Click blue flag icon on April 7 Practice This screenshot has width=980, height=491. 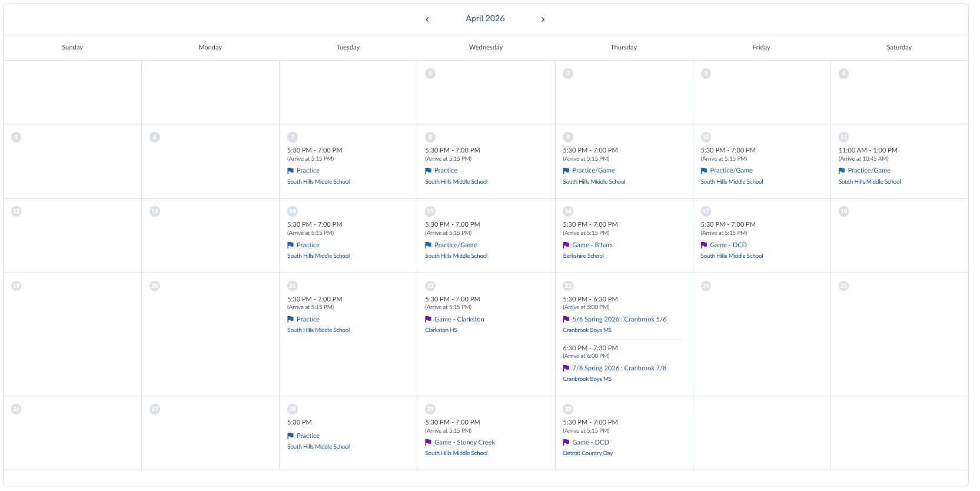point(290,171)
